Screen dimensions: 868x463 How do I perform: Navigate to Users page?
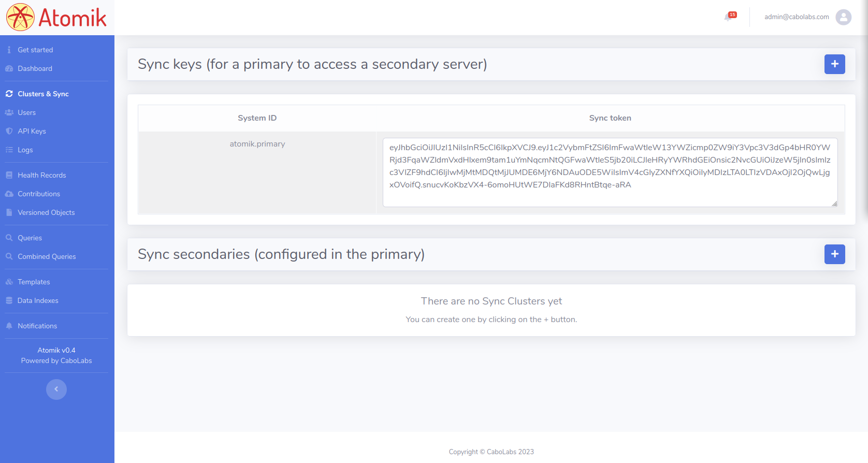click(x=26, y=112)
